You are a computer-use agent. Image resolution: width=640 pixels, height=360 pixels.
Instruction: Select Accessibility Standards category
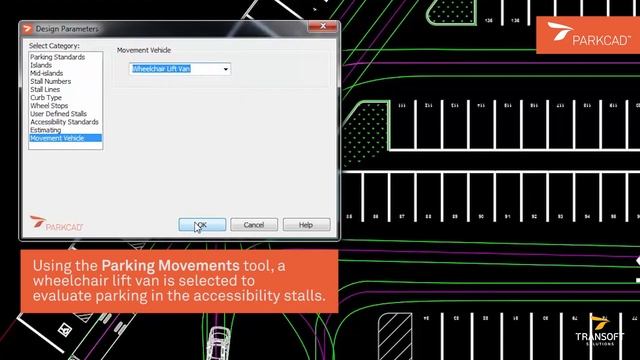pyautogui.click(x=64, y=122)
